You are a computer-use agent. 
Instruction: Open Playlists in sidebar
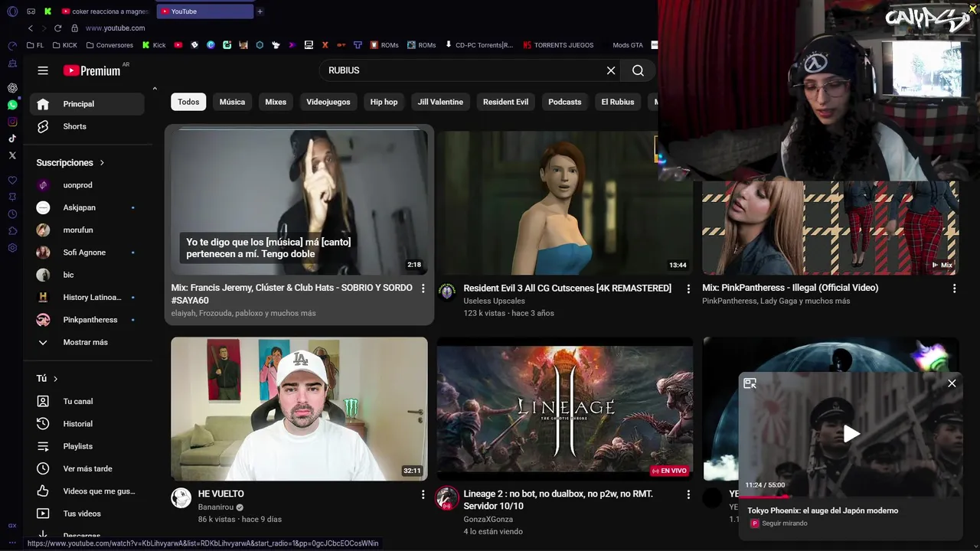87,446
